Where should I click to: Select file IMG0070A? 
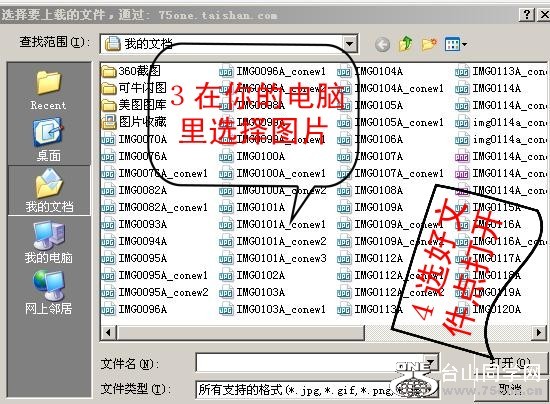click(134, 139)
